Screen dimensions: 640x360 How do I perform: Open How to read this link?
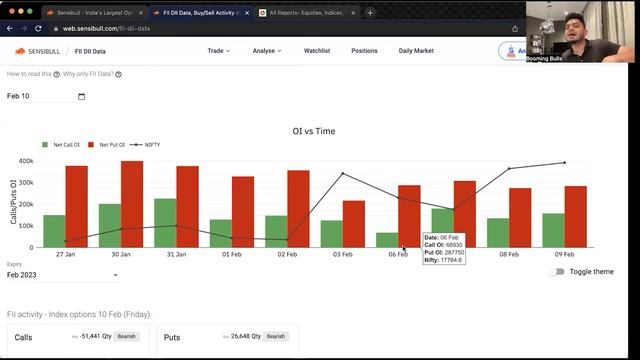point(29,74)
